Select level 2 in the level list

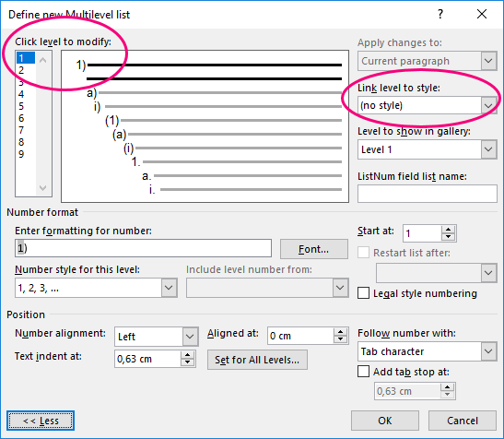21,70
